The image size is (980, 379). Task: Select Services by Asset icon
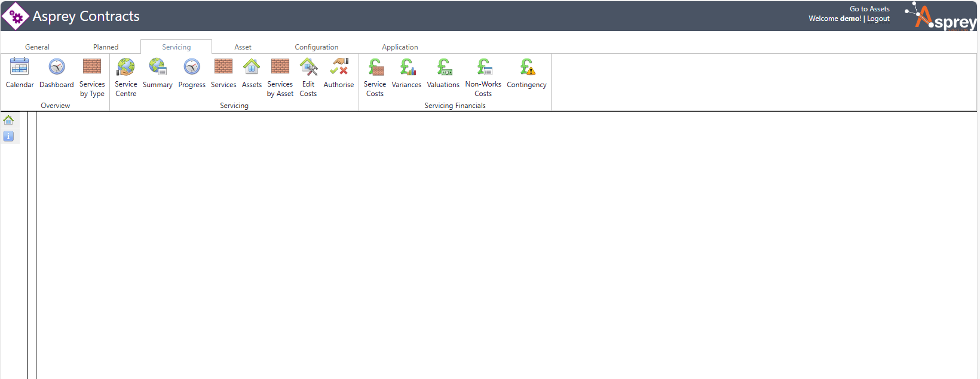tap(280, 67)
